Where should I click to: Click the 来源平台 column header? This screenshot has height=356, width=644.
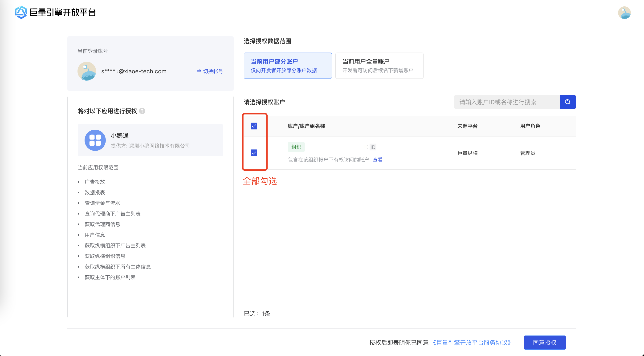[468, 126]
